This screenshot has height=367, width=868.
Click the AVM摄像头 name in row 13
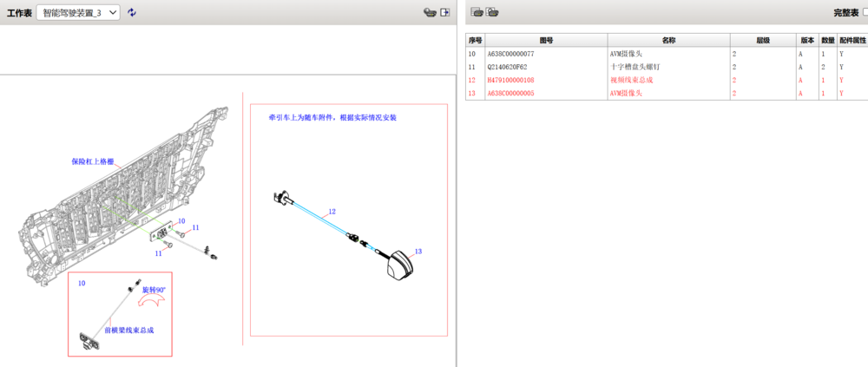(x=626, y=94)
